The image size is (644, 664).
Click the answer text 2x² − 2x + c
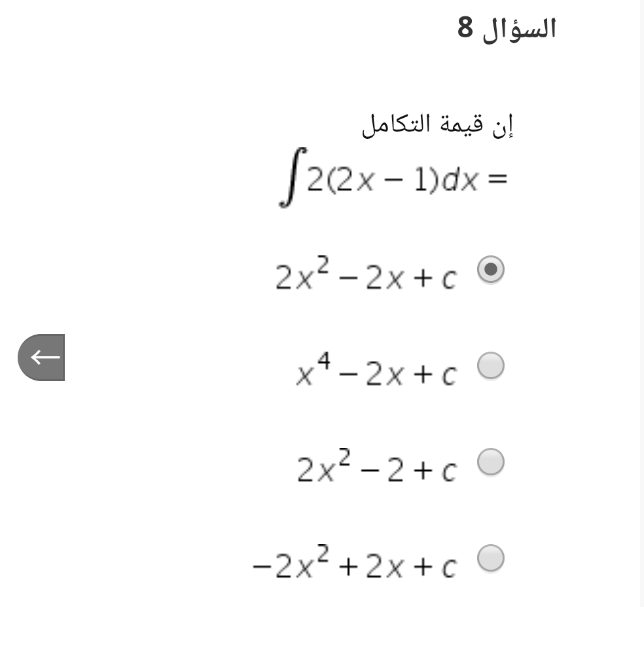[x=366, y=273]
